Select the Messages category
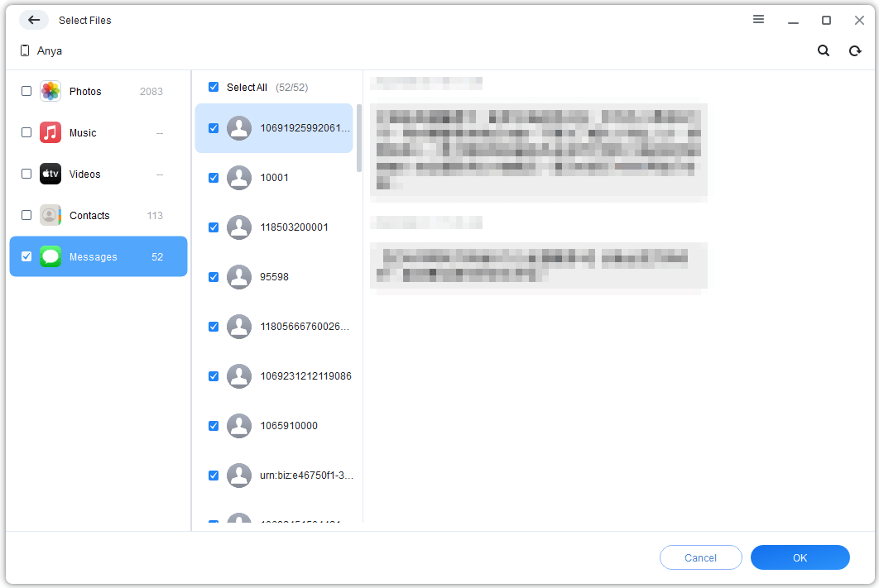The image size is (879, 588). coord(98,256)
